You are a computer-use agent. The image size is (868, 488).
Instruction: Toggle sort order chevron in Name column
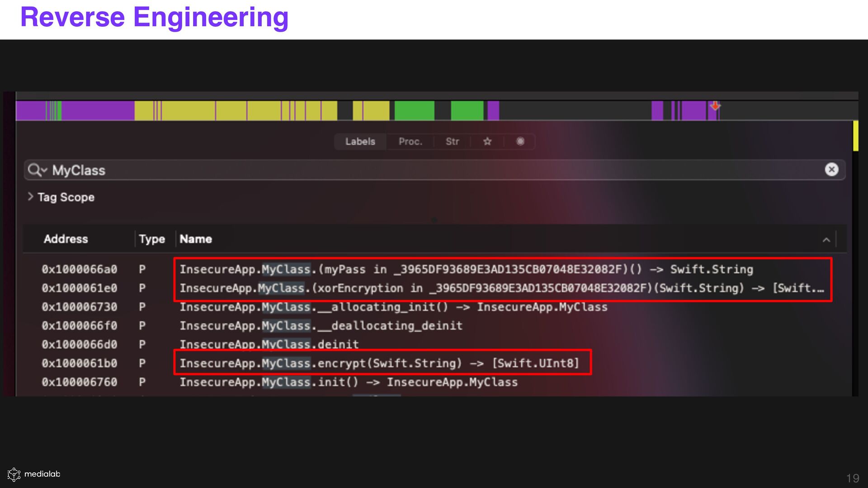pos(826,239)
